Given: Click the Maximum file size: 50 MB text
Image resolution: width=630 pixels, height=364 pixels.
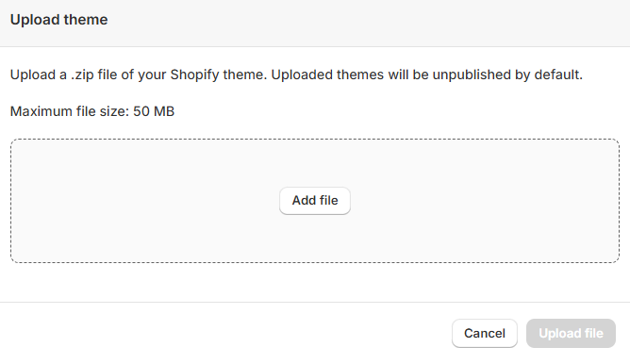Looking at the screenshot, I should (92, 111).
